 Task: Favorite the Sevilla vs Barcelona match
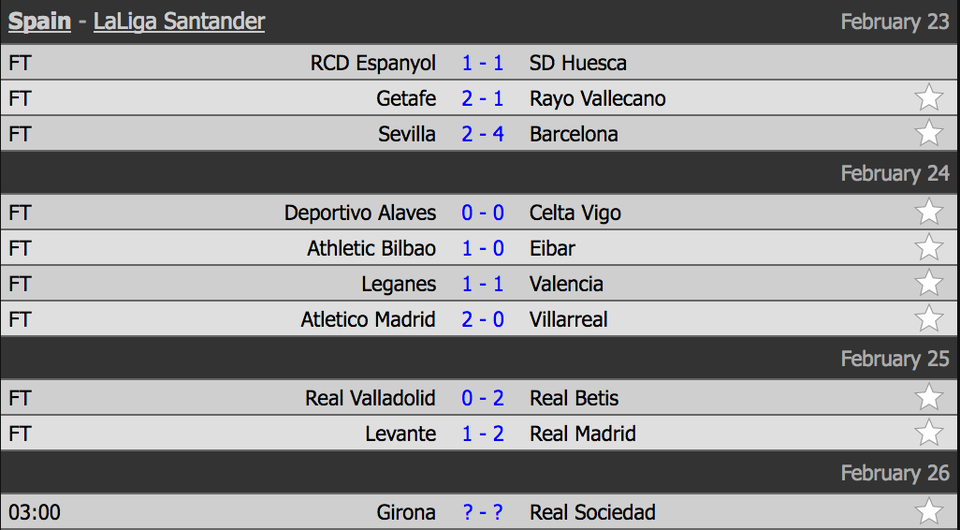tap(928, 133)
